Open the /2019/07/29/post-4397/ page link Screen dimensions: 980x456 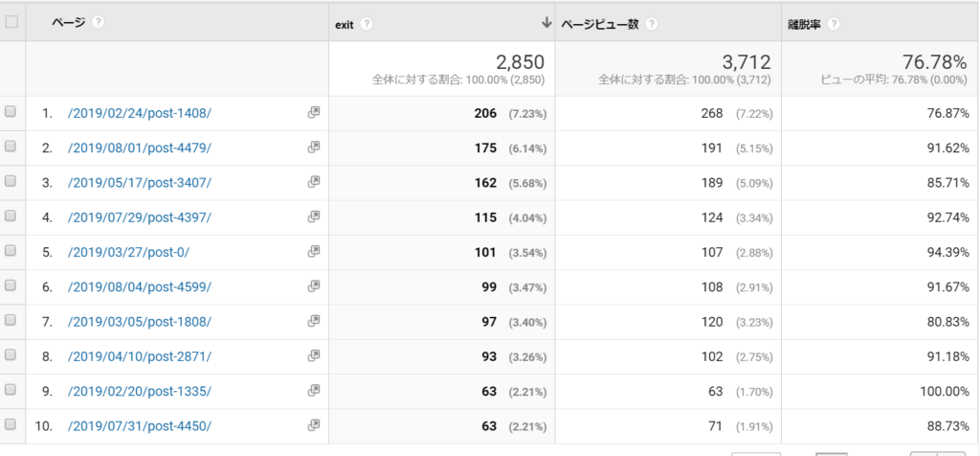tap(140, 217)
